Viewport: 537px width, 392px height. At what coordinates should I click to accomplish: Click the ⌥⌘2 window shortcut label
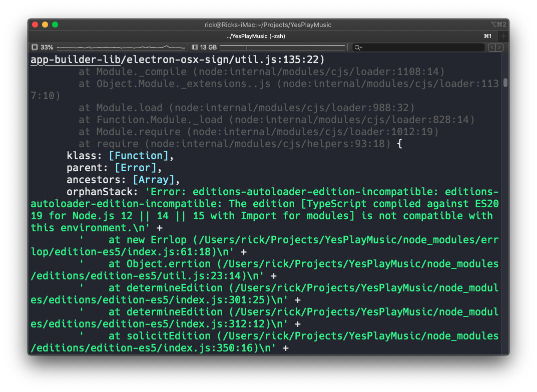coord(498,25)
